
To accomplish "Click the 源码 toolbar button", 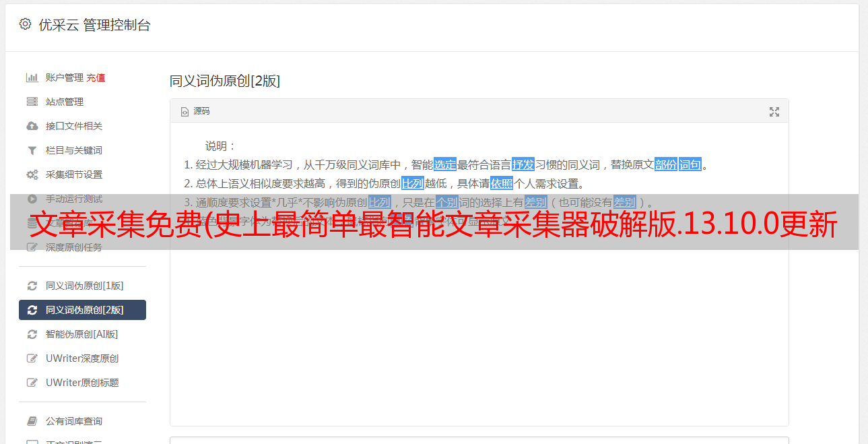I will [195, 111].
